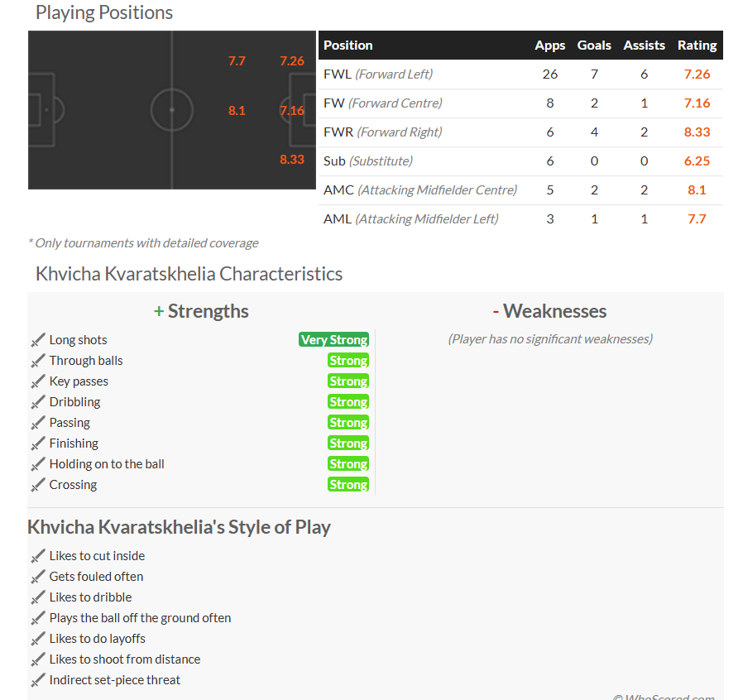Click the icon beside Indirect set-piece threat
The height and width of the screenshot is (700, 743).
coord(38,679)
